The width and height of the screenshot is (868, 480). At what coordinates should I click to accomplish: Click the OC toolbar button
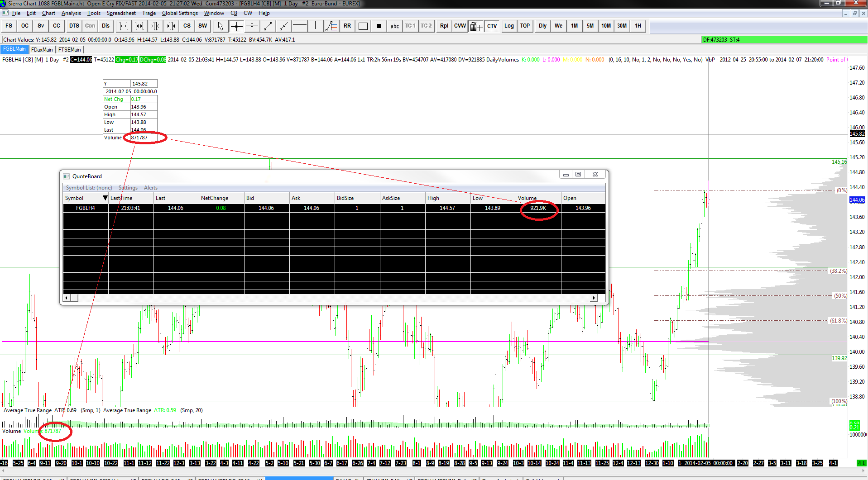(25, 26)
